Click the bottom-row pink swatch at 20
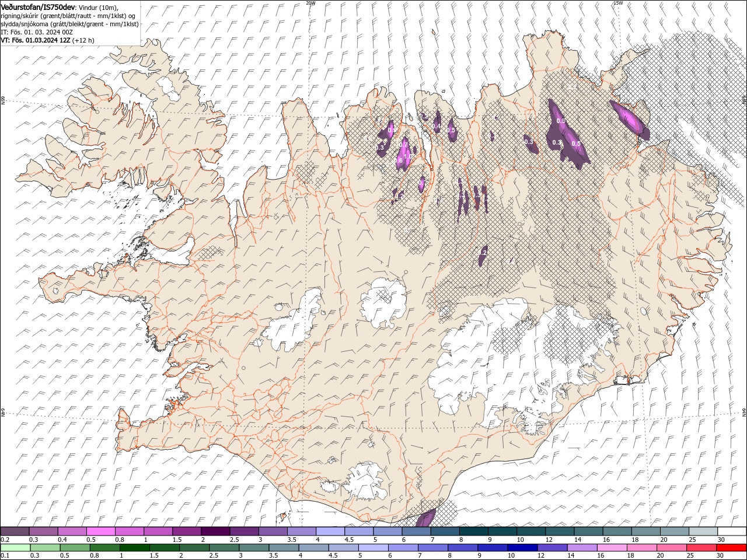The height and width of the screenshot is (560, 747). coord(672,548)
